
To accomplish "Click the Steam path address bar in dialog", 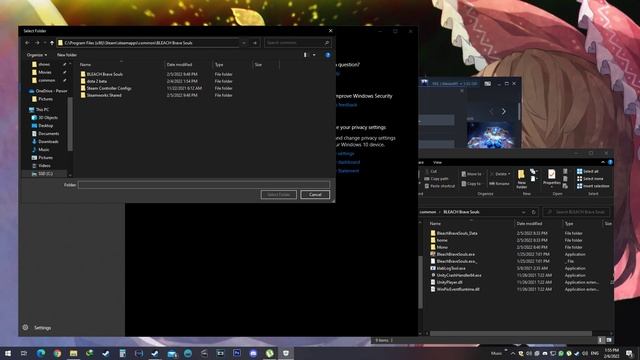I will tap(148, 42).
